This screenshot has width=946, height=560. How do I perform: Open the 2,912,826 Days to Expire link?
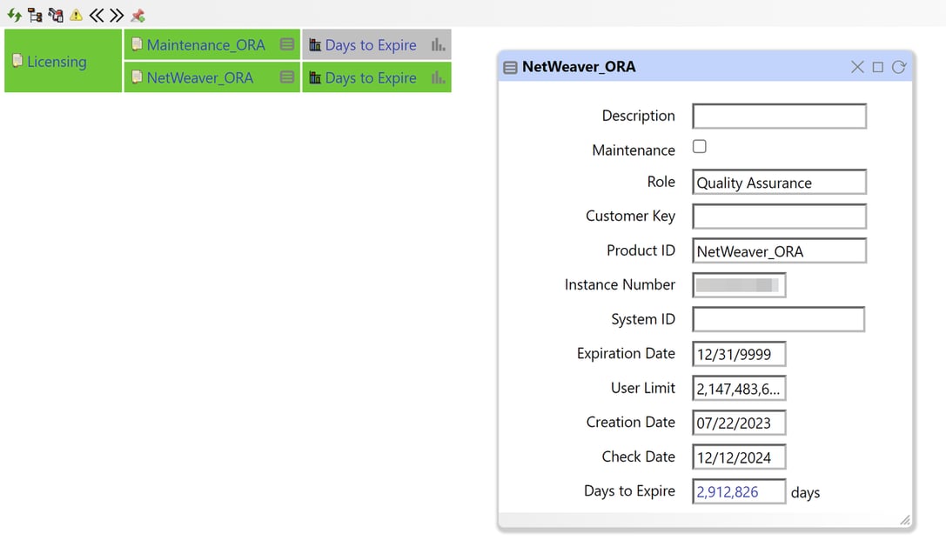pyautogui.click(x=727, y=492)
